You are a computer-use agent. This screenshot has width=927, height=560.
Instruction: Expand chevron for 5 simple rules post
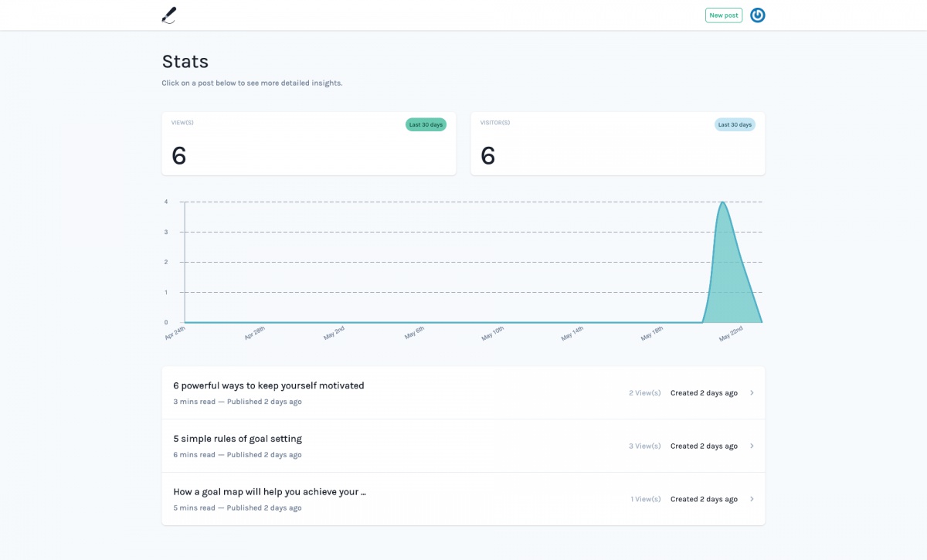pos(752,446)
